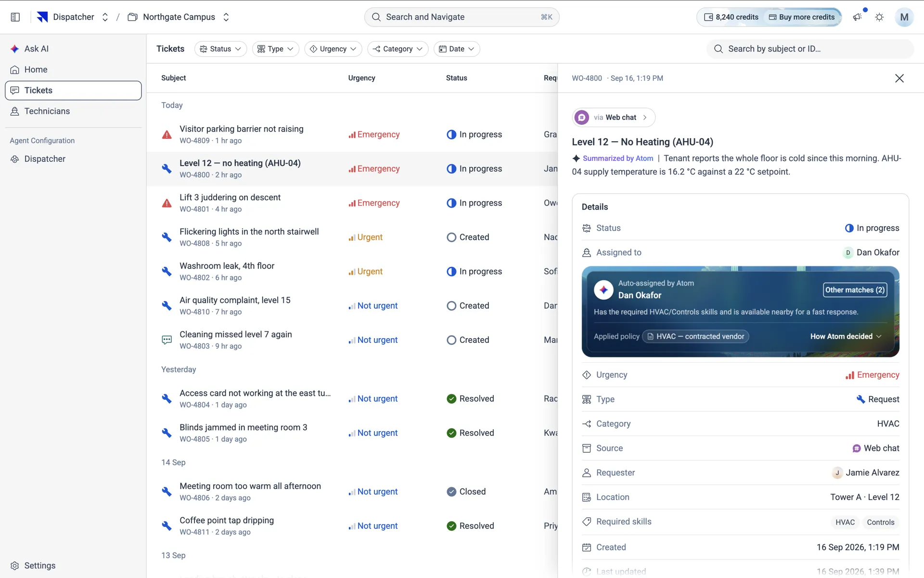Click Buy more credits button
924x578 pixels.
click(802, 17)
